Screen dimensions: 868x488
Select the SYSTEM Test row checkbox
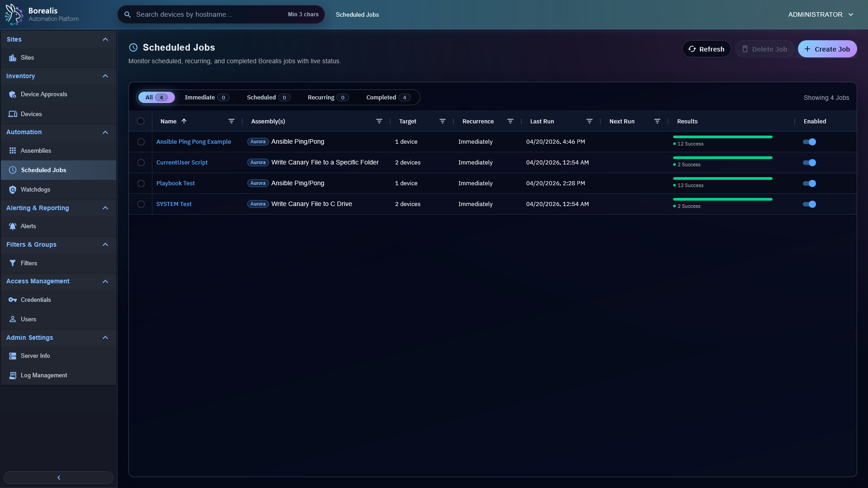click(141, 204)
